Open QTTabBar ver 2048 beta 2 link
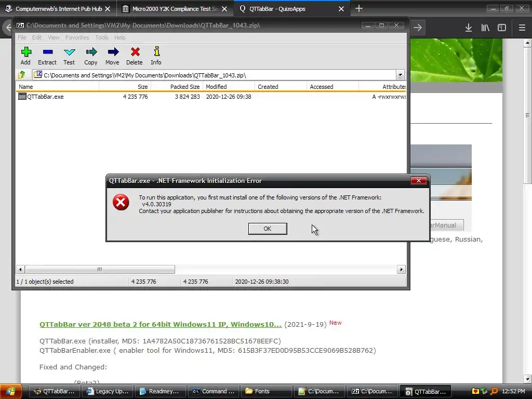Viewport: 532px width, 399px height. click(x=161, y=324)
